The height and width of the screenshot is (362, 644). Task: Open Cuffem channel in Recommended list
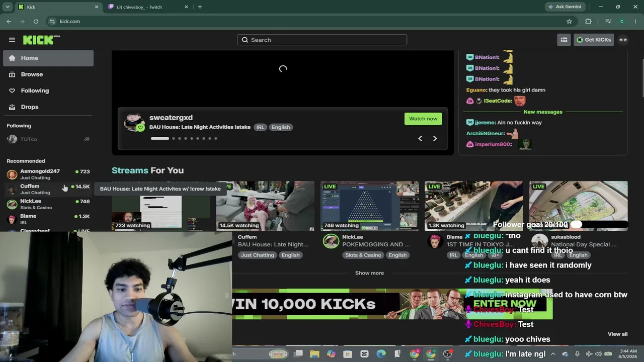(x=48, y=189)
